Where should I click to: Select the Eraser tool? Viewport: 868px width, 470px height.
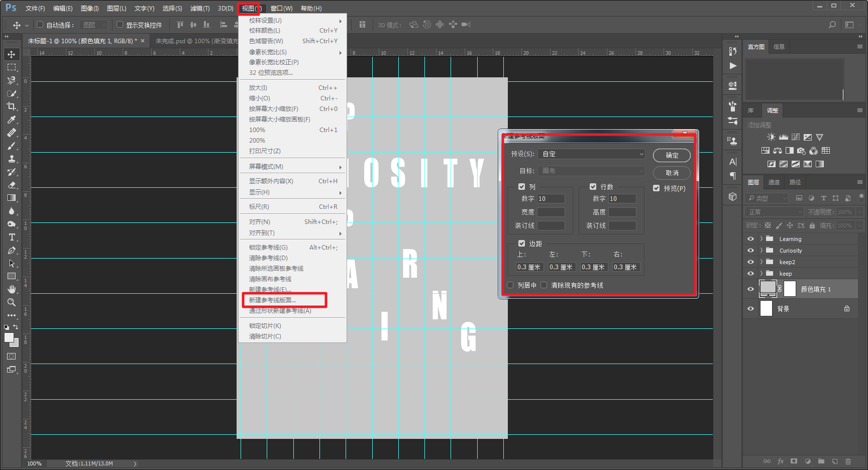[12, 185]
